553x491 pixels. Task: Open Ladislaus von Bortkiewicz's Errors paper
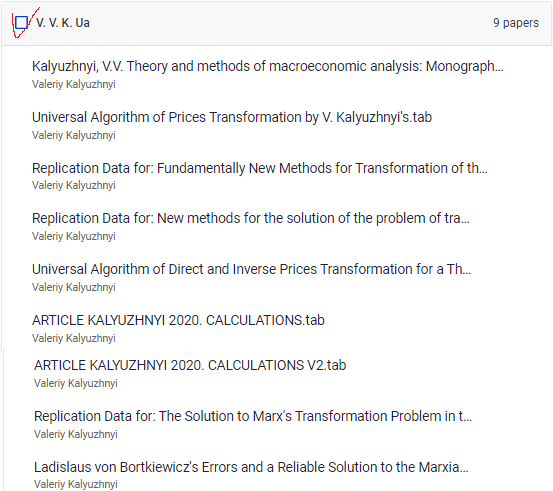click(251, 467)
